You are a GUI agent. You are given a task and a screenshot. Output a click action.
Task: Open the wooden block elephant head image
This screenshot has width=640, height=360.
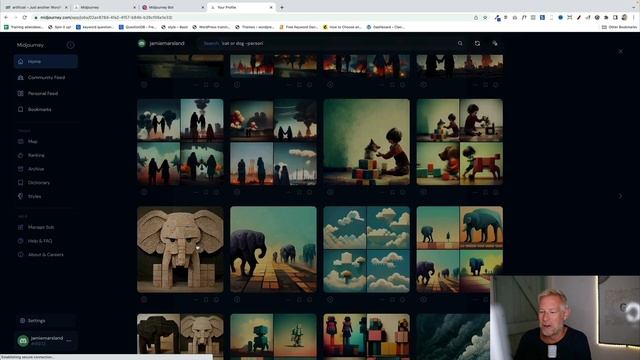(x=180, y=249)
